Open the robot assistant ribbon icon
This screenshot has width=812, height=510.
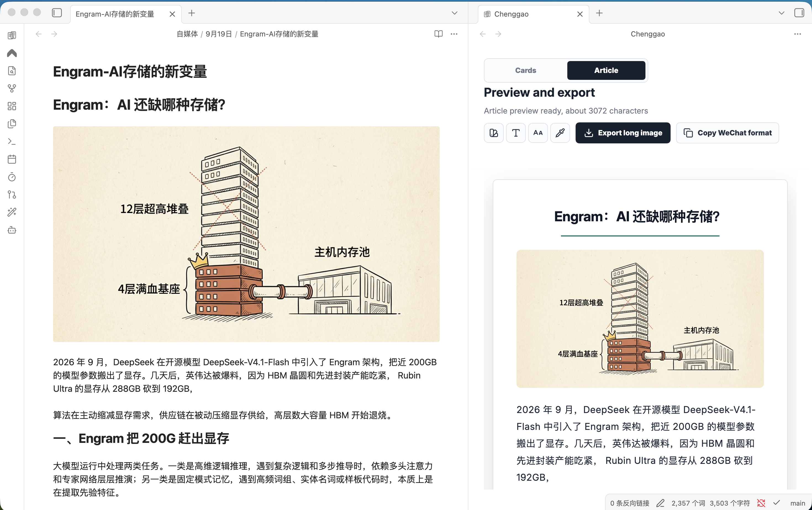click(x=12, y=230)
